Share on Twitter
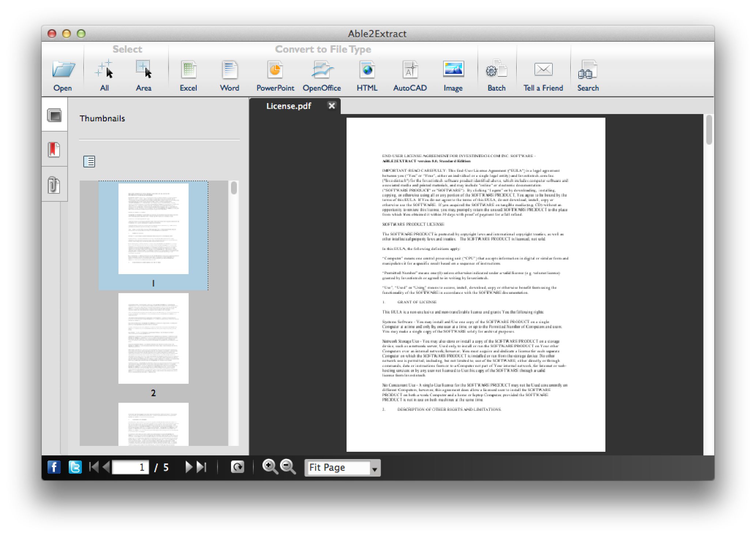This screenshot has width=756, height=538. tap(75, 467)
